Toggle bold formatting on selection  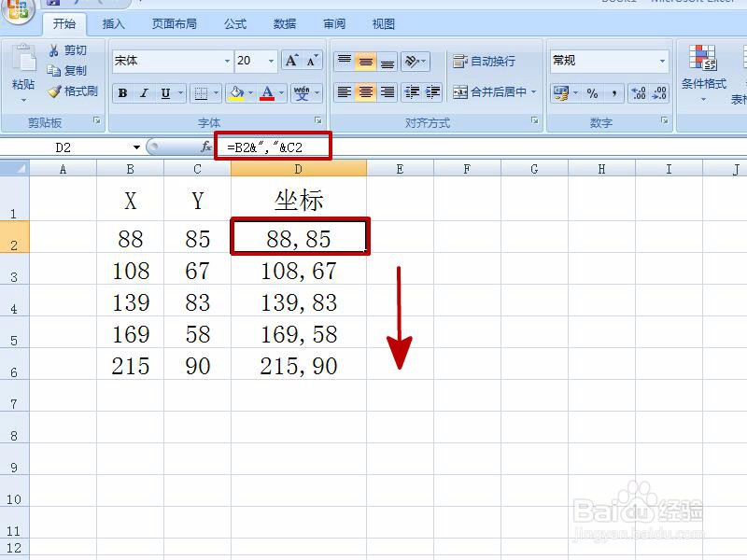(x=122, y=92)
